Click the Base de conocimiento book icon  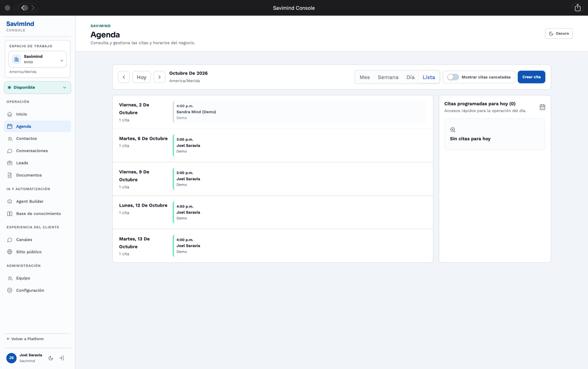[x=10, y=214]
